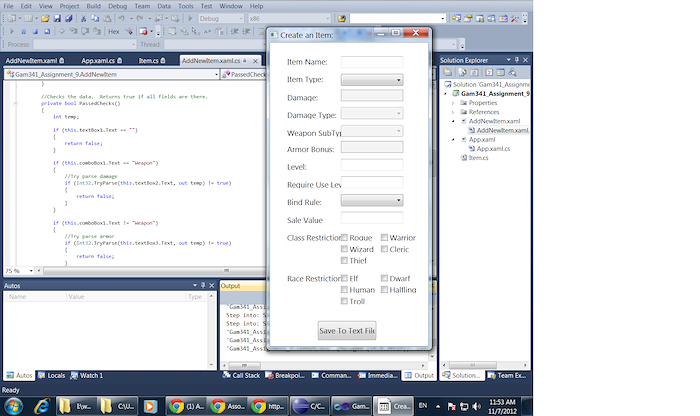The image size is (700, 416).
Task: Click the Copy toolbar icon
Action: [95, 19]
